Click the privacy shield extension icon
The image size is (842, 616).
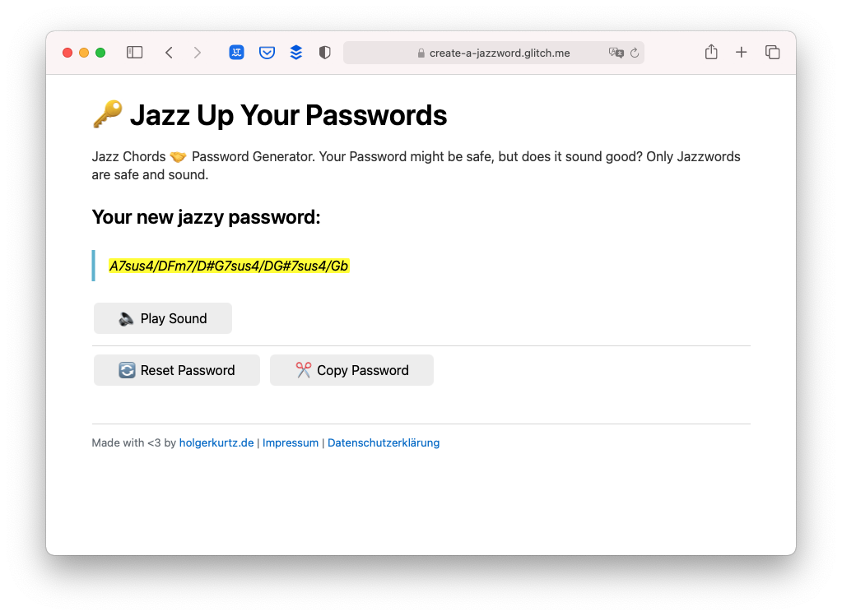coord(324,52)
